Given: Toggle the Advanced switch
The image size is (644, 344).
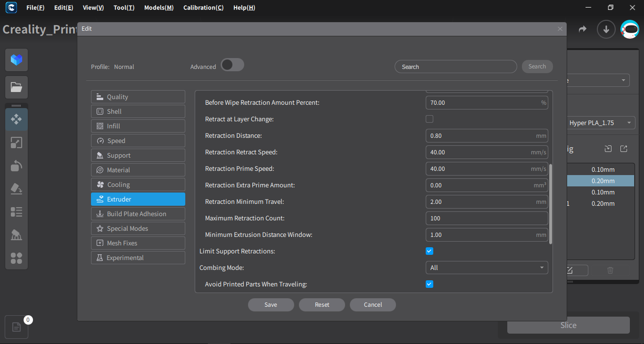Looking at the screenshot, I should pos(232,65).
